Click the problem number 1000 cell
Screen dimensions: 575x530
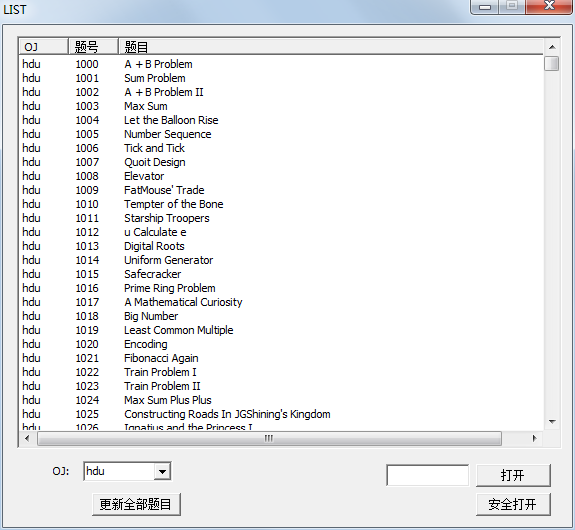pos(87,64)
